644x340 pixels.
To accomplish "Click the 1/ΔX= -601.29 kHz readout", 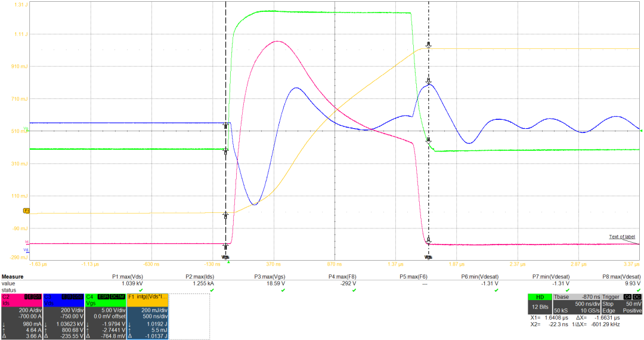I will coord(596,324).
